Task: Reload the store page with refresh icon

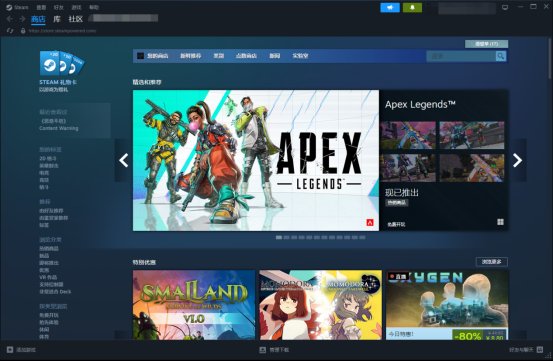Action: pyautogui.click(x=10, y=31)
